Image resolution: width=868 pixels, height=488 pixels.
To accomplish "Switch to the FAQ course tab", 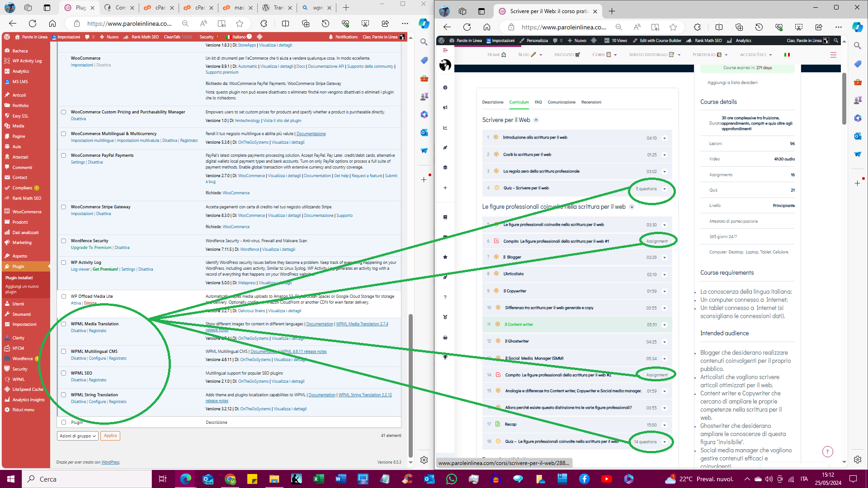I will click(538, 102).
